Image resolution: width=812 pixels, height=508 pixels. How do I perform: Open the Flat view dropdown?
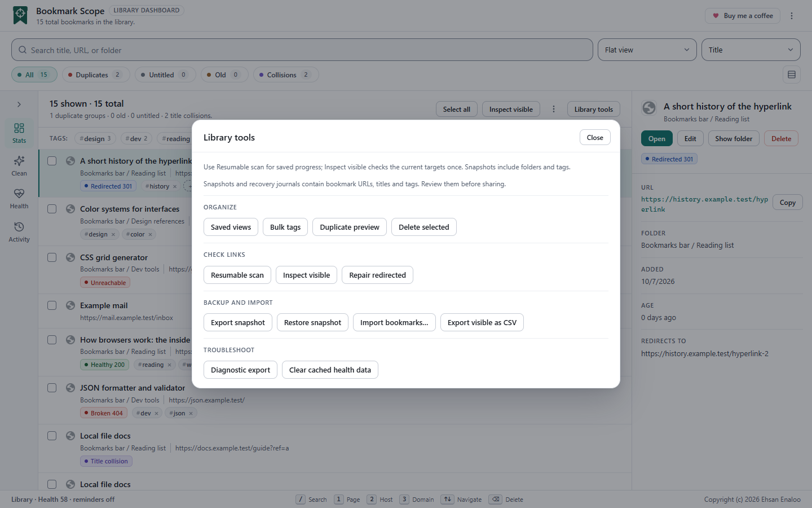click(x=647, y=50)
